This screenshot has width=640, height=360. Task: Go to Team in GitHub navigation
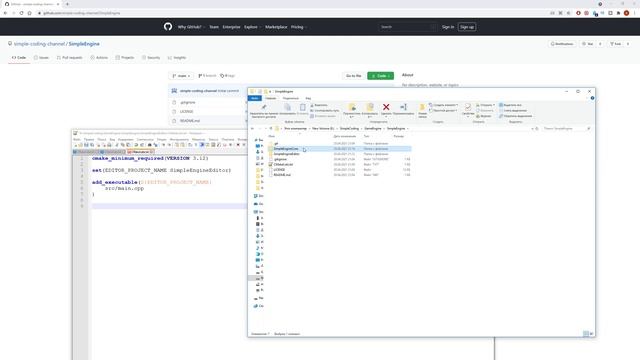(x=214, y=27)
